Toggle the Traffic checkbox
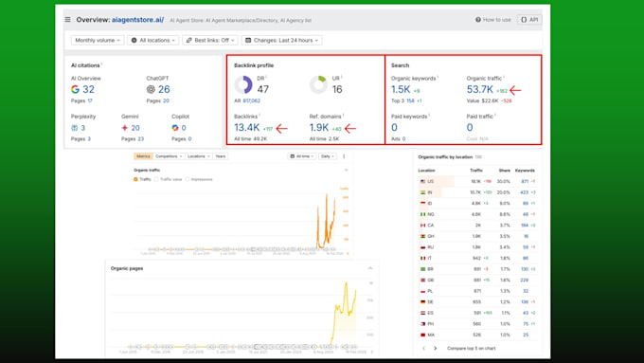The image size is (644, 363). pyautogui.click(x=135, y=179)
